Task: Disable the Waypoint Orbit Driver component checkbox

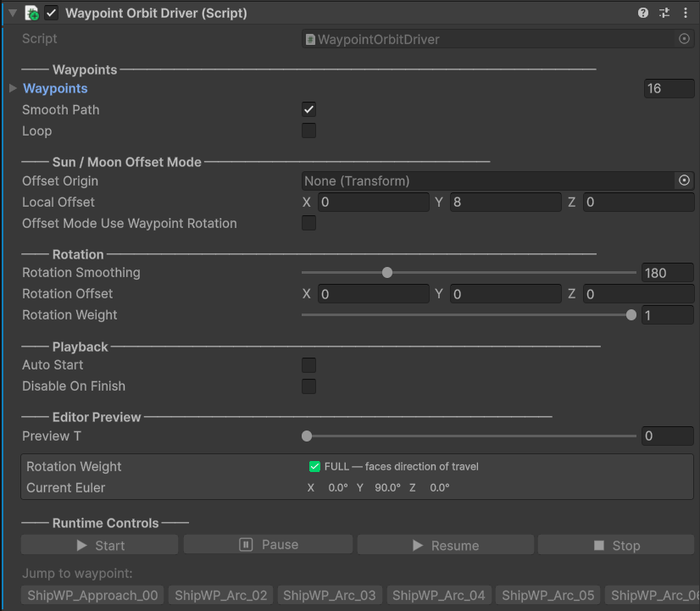Action: coord(52,13)
